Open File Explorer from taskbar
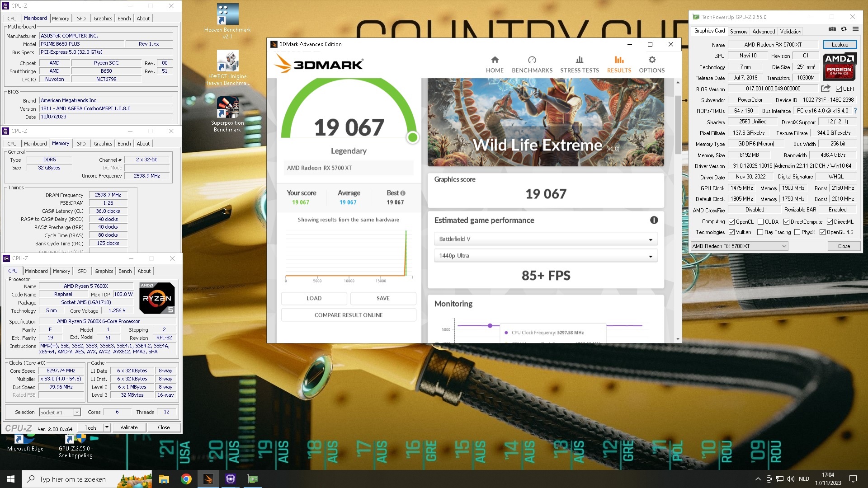The width and height of the screenshot is (868, 488). (164, 479)
